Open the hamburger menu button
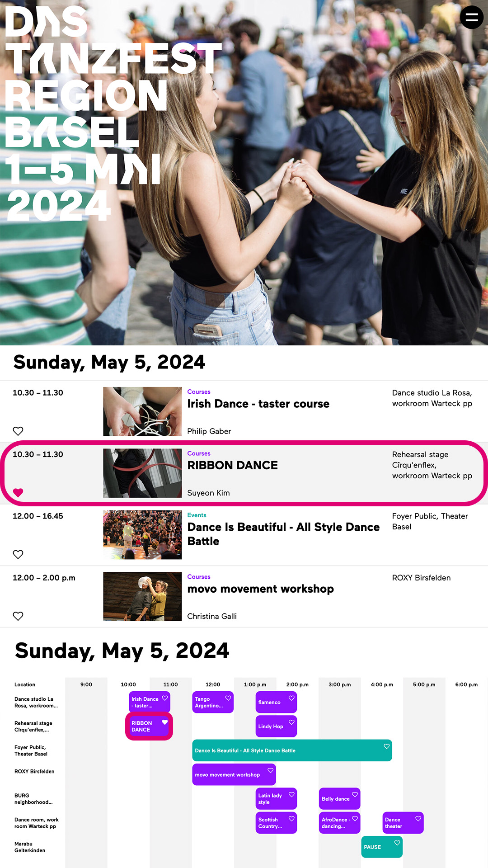Image resolution: width=488 pixels, height=868 pixels. coord(472,17)
